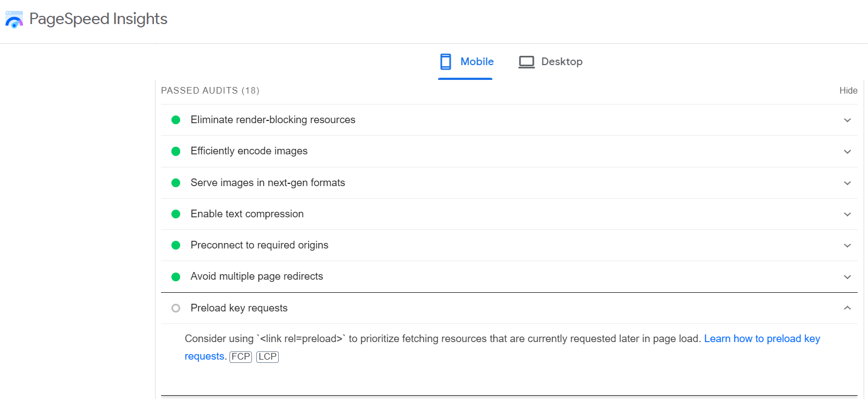Select 'Enable text compression' audit title

[x=247, y=214]
